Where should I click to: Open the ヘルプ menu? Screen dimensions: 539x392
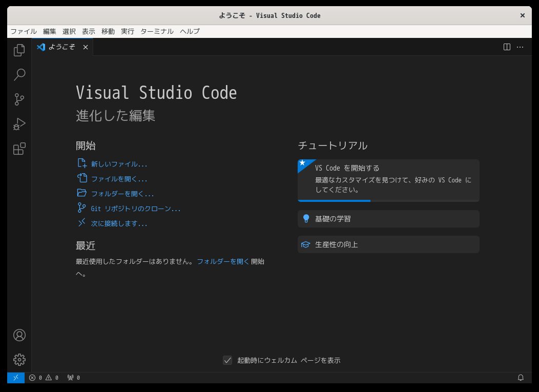pyautogui.click(x=190, y=31)
